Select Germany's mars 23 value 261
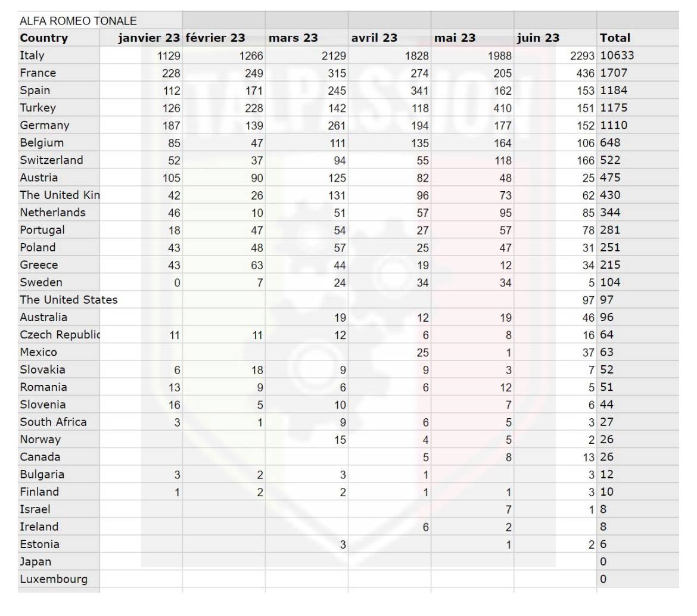This screenshot has width=697, height=616. point(307,125)
